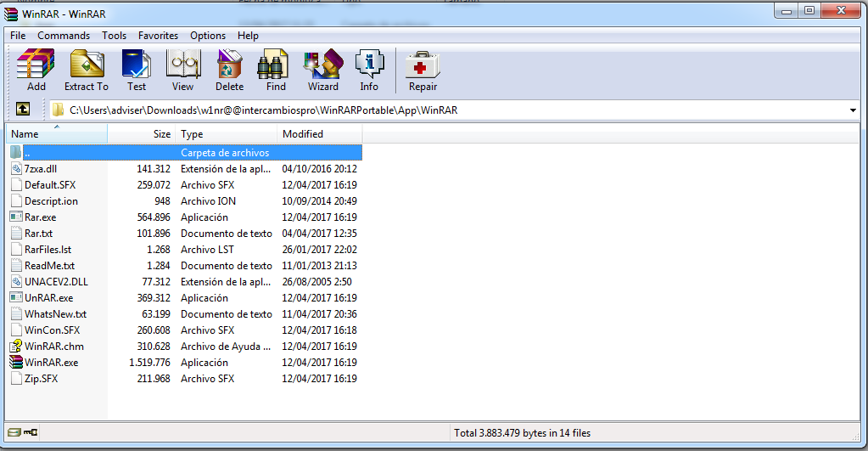
Task: Click the Delete files toolbar icon
Action: pyautogui.click(x=229, y=63)
